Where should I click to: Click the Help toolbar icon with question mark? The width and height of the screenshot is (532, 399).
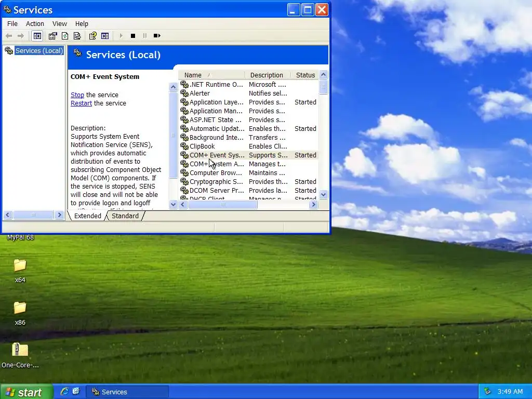click(x=92, y=36)
